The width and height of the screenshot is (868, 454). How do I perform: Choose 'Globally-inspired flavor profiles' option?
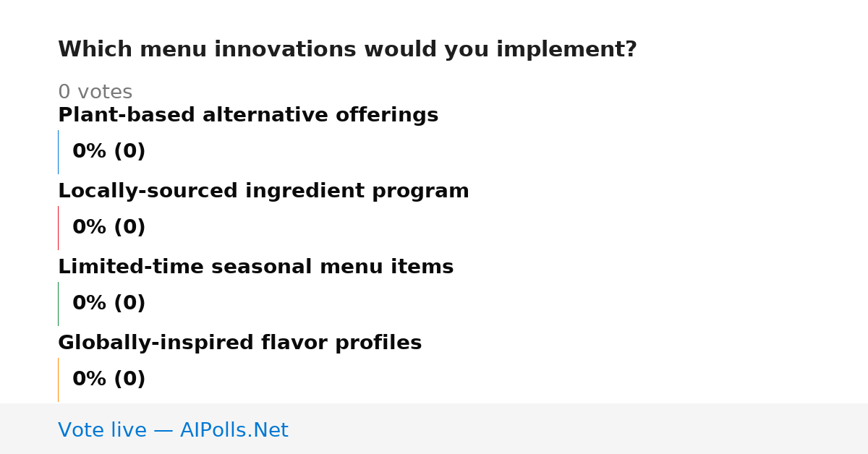coord(239,343)
